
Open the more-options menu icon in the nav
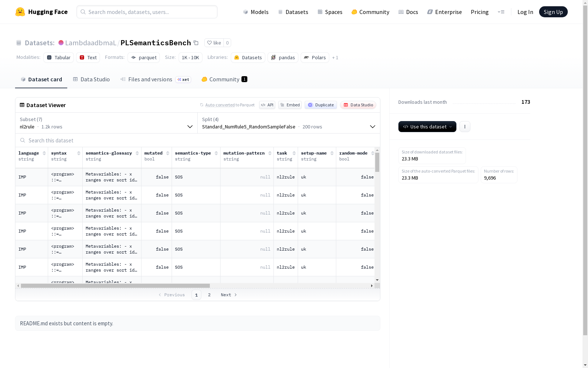pyautogui.click(x=501, y=12)
